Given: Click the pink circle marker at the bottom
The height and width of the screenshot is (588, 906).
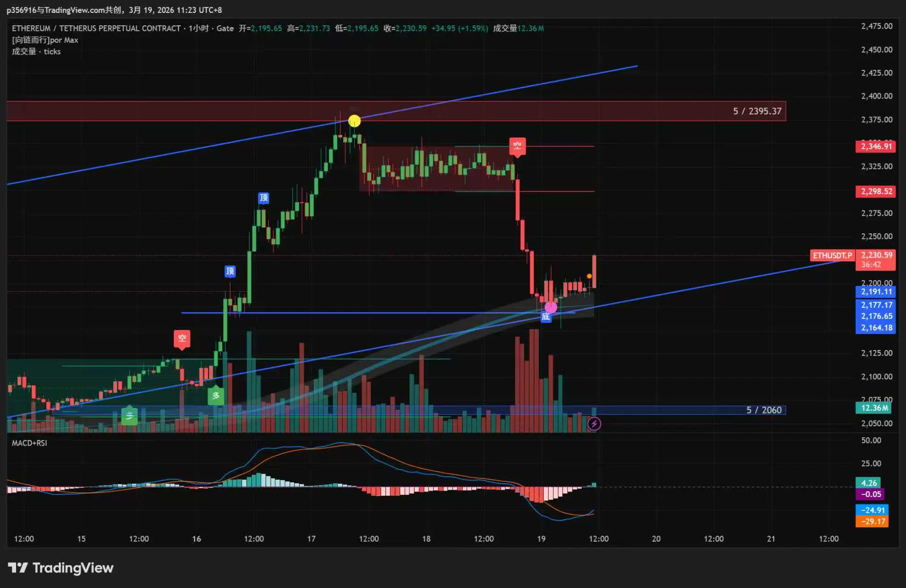Looking at the screenshot, I should click(550, 307).
